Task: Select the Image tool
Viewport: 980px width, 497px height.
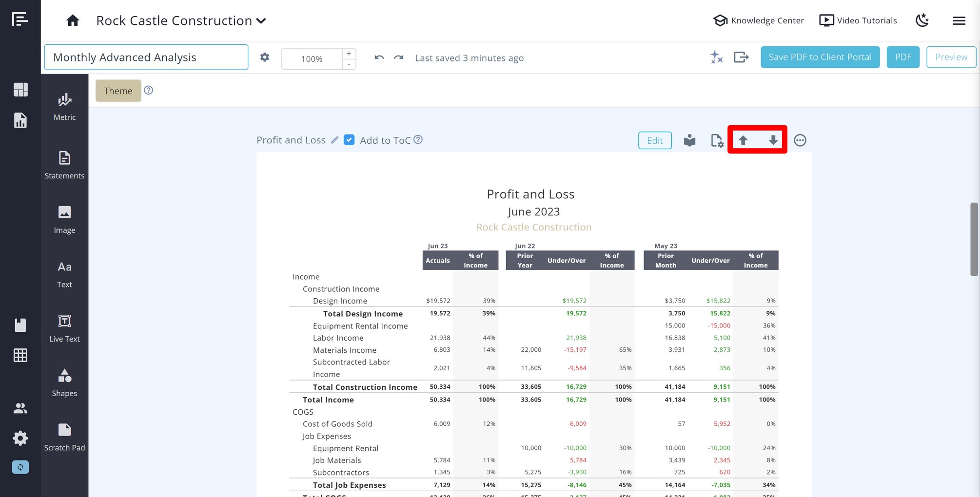Action: [64, 220]
